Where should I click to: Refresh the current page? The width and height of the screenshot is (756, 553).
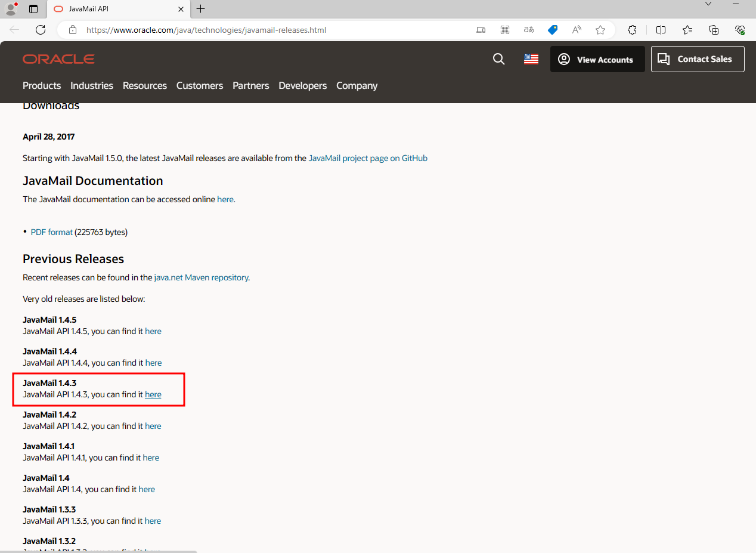point(41,30)
